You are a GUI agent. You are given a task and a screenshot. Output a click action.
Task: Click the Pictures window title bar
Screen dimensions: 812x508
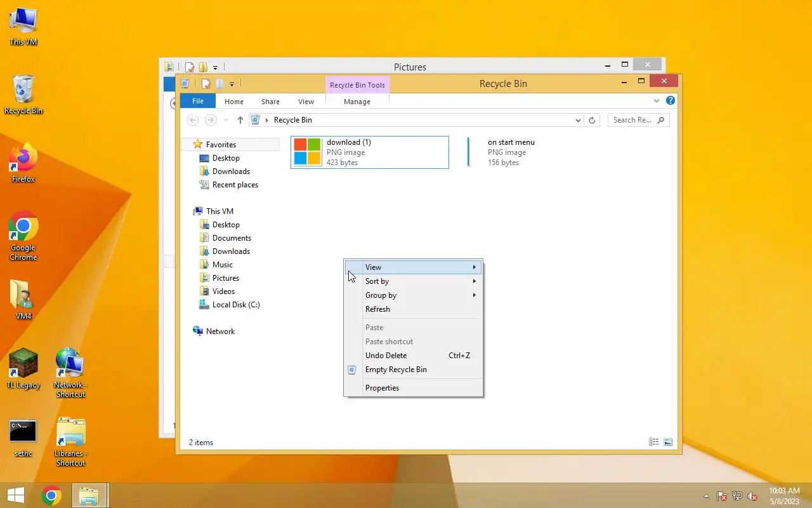(x=410, y=67)
